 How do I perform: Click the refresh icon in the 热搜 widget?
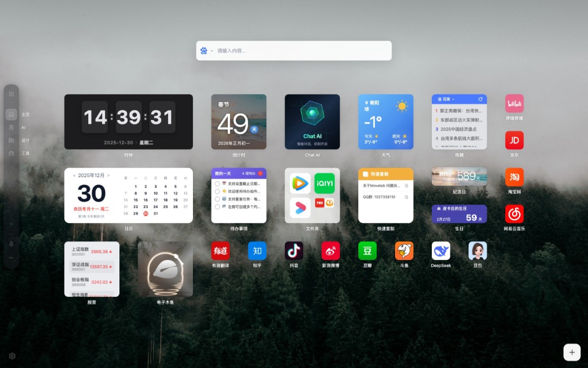click(481, 99)
